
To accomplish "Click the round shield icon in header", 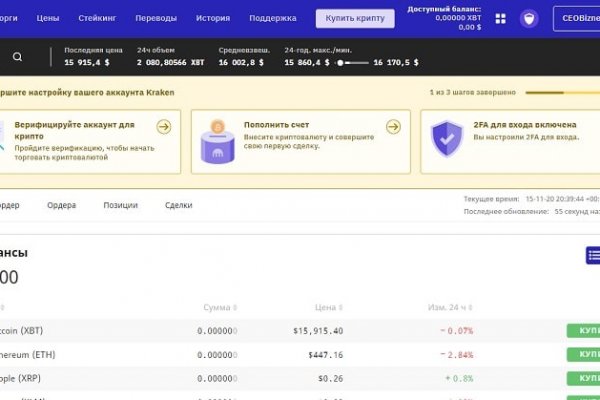I will coord(529,18).
